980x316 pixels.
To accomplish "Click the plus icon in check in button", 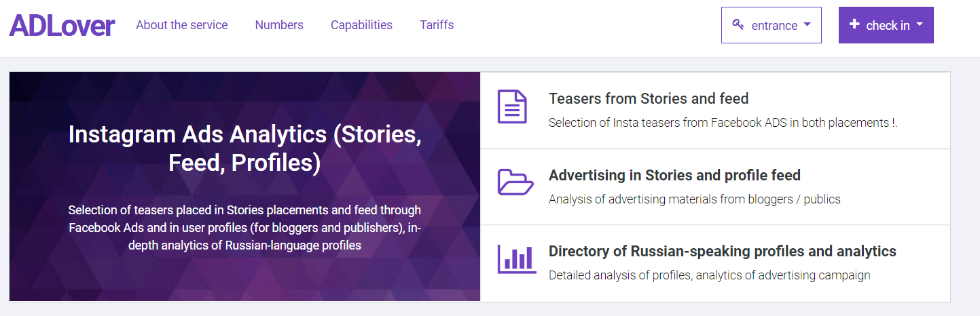I will 854,24.
